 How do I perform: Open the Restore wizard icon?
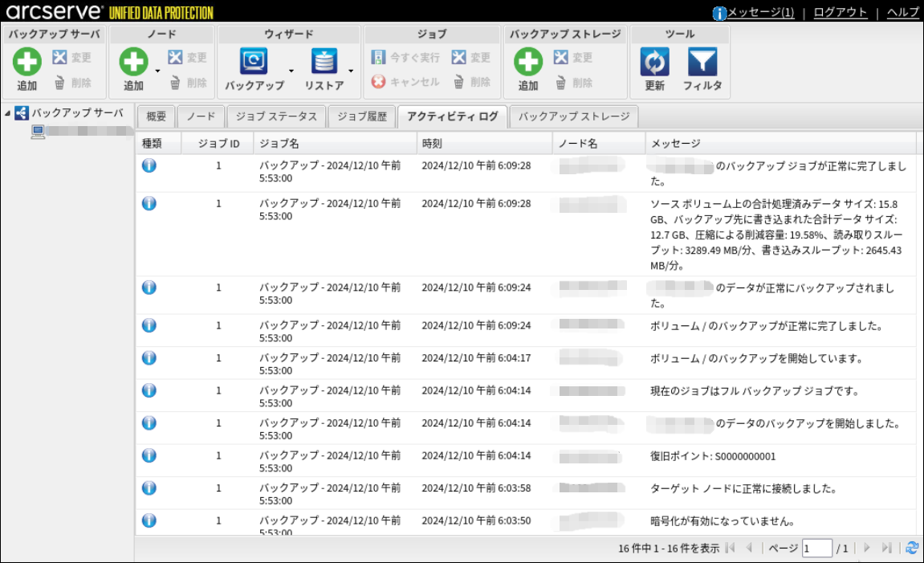coord(324,63)
